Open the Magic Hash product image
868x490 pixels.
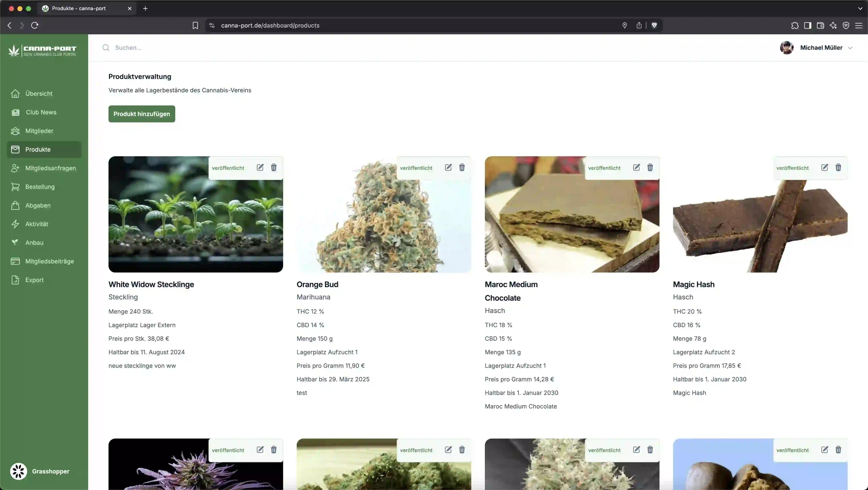pos(760,214)
